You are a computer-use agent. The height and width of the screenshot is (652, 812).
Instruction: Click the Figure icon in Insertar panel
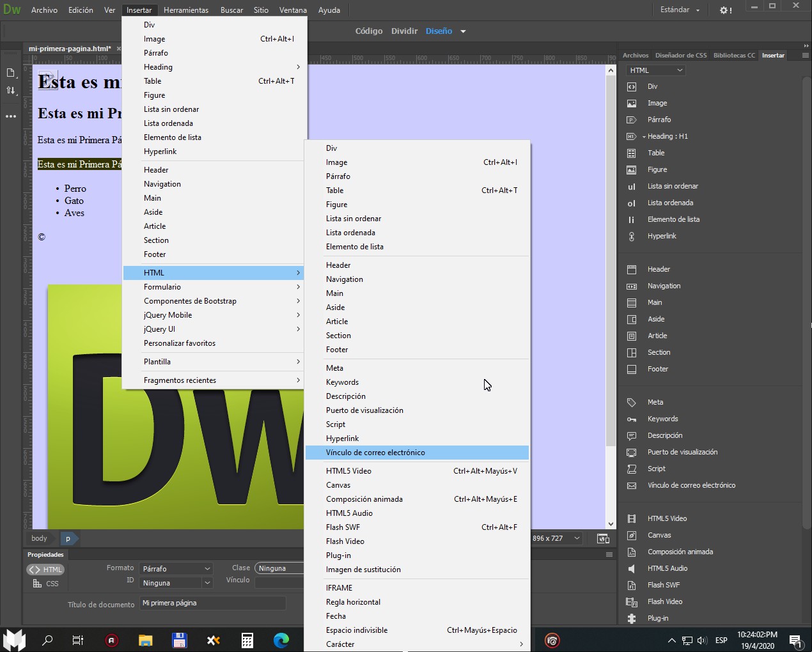pyautogui.click(x=632, y=169)
